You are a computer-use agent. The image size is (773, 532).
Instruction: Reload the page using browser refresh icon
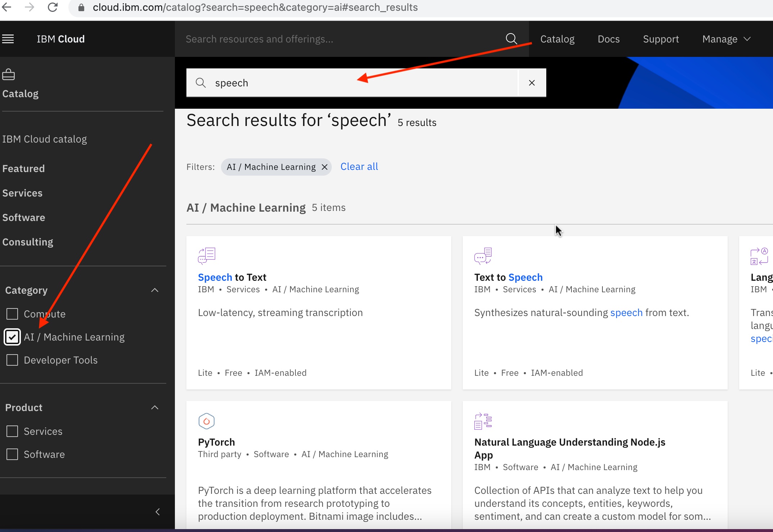(x=53, y=7)
